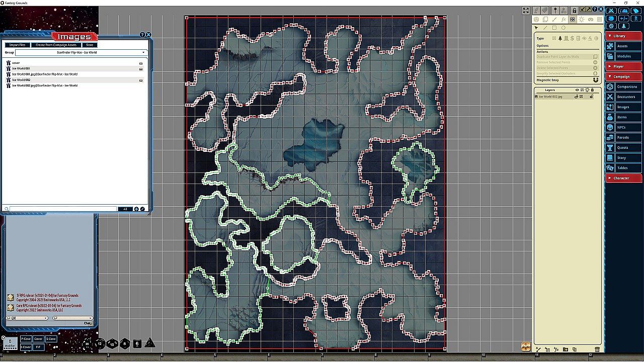Open the paint brush toolbar mode

click(x=554, y=19)
